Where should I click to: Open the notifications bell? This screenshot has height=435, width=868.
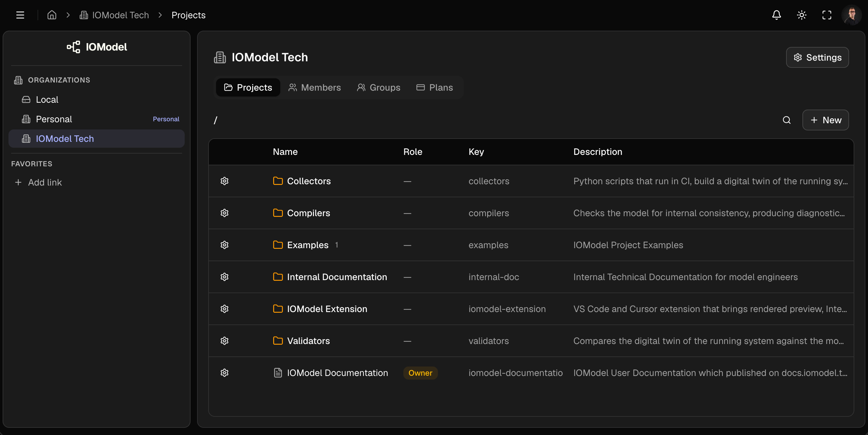[776, 15]
